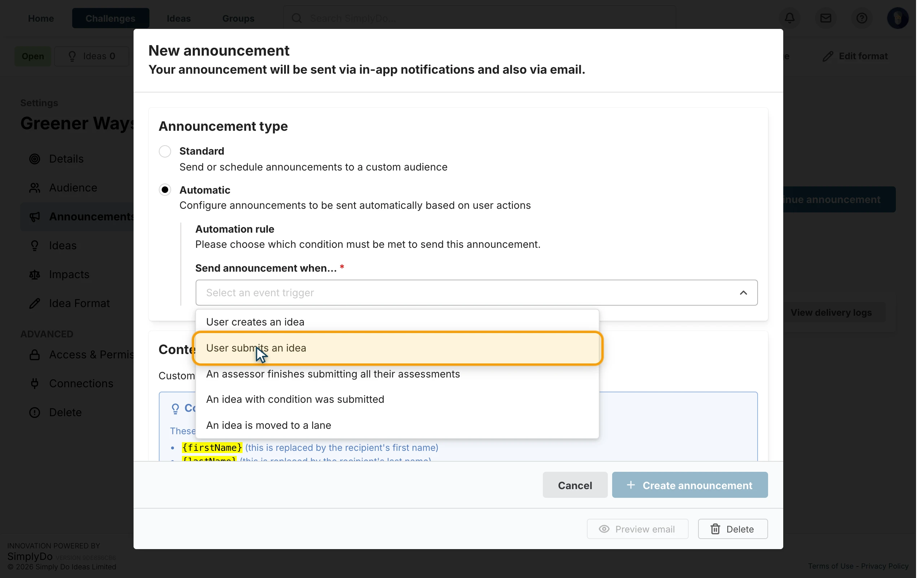This screenshot has height=578, width=924.
Task: Select the Standard announcement type radio
Action: coord(165,151)
